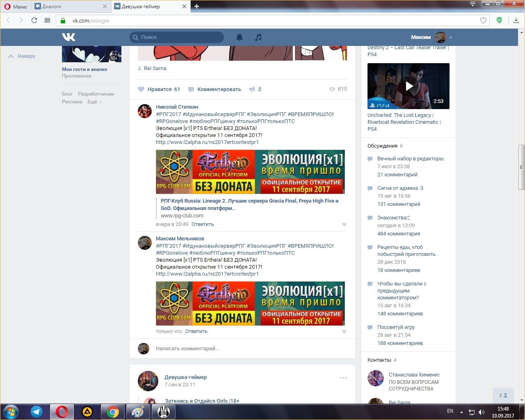
Task: Like Максим Мельников's comment heart
Action: coord(344,331)
